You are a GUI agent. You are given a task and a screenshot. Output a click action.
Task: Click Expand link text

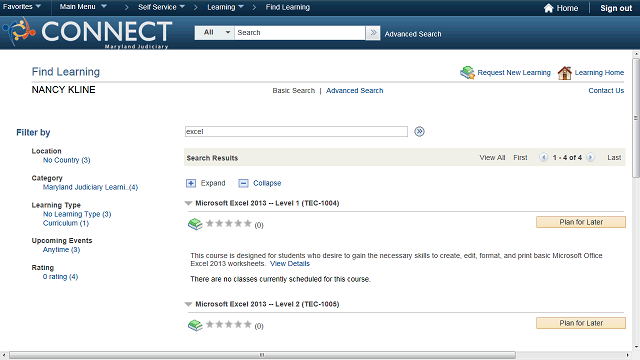[x=213, y=183]
